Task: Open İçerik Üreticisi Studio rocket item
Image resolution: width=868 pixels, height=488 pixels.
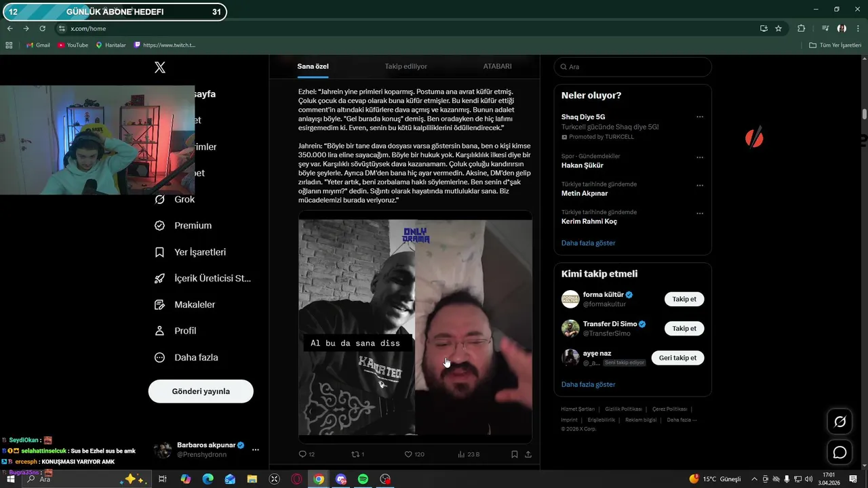Action: pyautogui.click(x=203, y=278)
